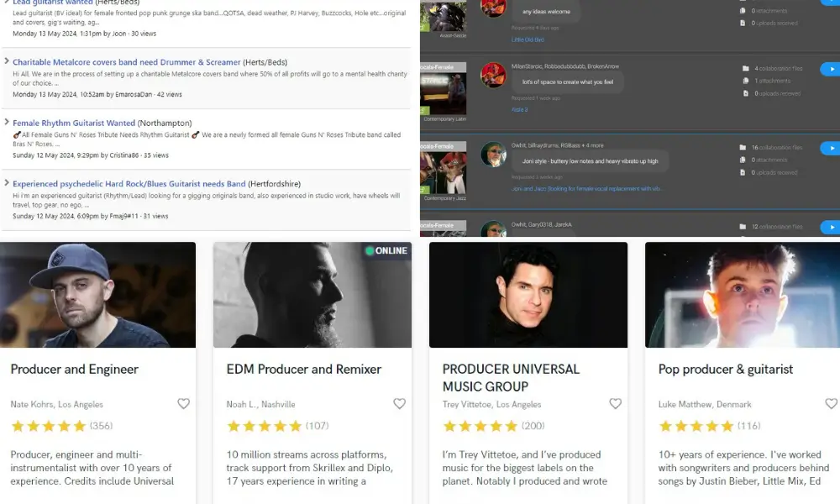Click the avatar beside 'lot's of space to create'

(x=493, y=75)
